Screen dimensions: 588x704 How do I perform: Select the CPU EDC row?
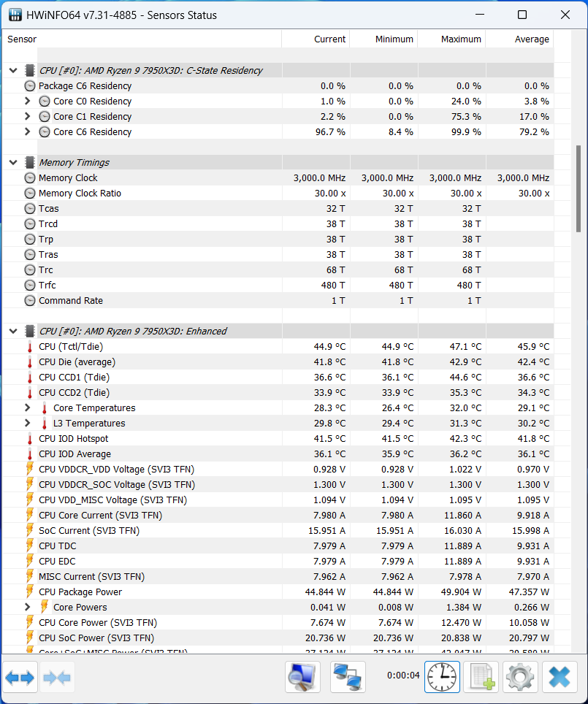click(278, 561)
